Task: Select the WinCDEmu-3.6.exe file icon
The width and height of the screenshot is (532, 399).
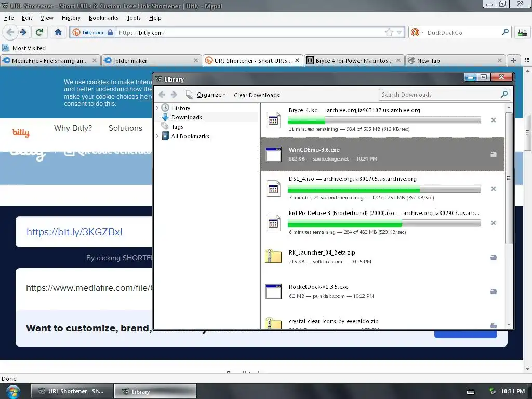Action: [273, 154]
